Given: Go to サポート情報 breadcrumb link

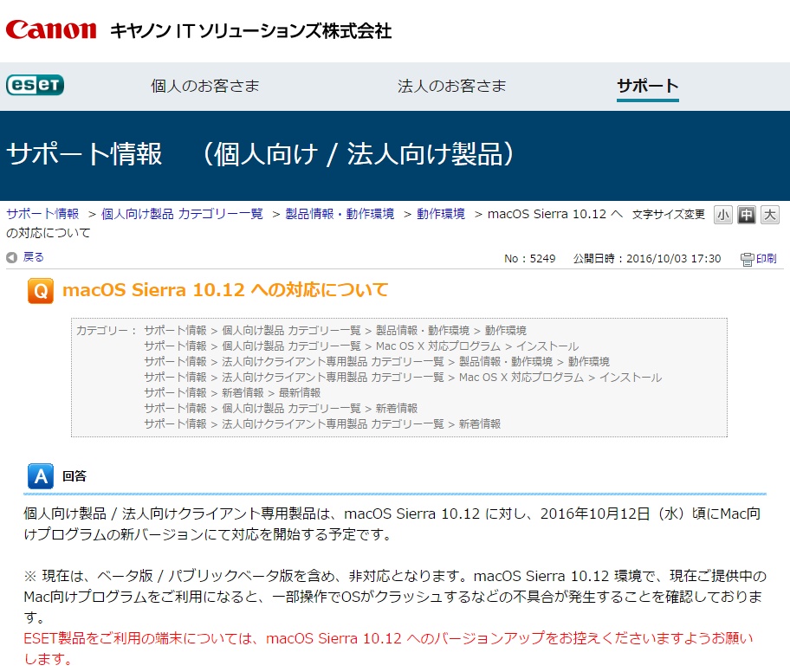Looking at the screenshot, I should (42, 214).
